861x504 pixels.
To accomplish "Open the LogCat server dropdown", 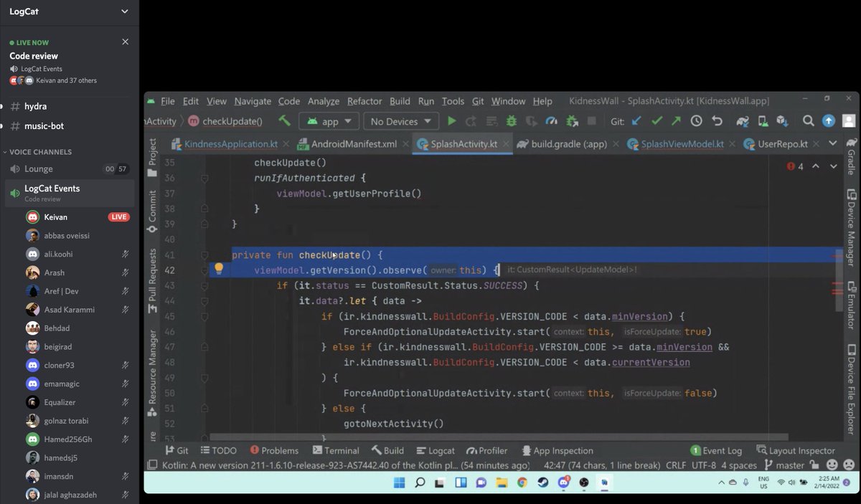I will click(125, 11).
